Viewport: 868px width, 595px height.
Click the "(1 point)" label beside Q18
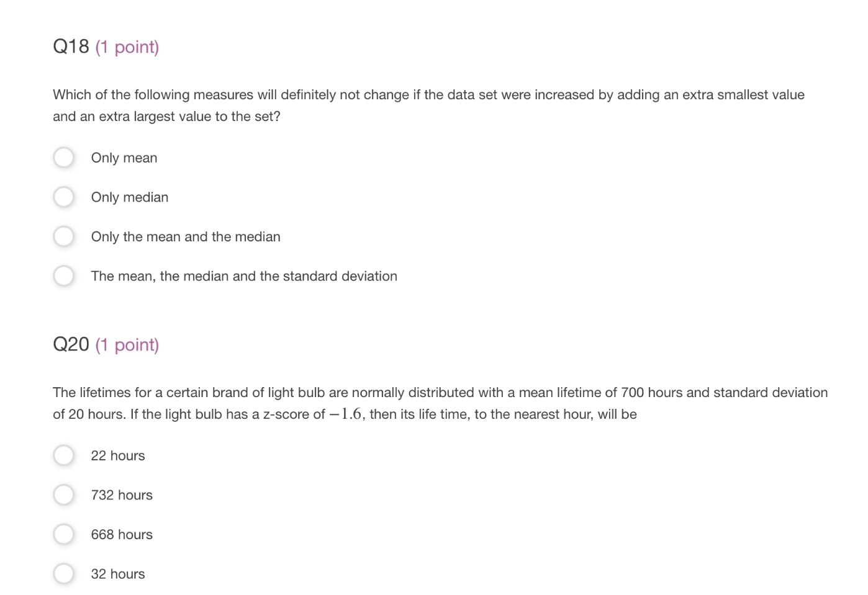click(127, 47)
